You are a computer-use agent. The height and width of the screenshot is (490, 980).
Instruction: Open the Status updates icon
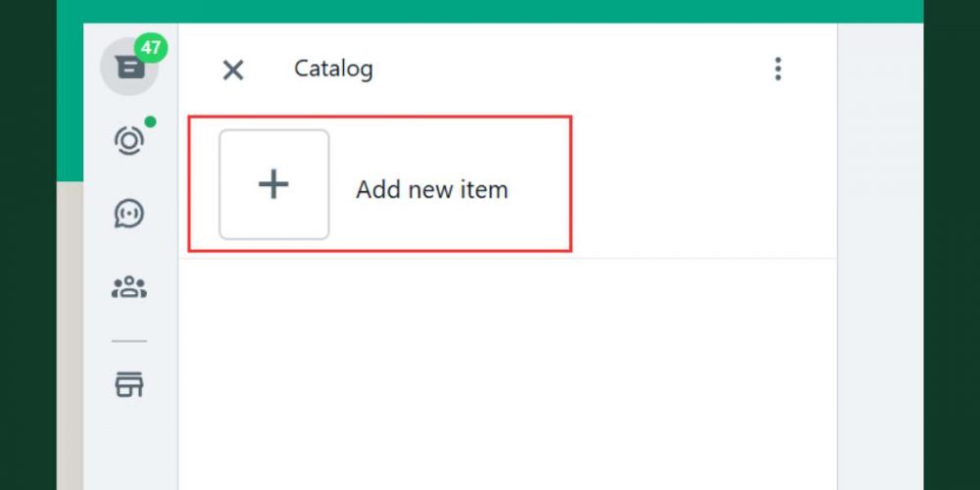(129, 140)
